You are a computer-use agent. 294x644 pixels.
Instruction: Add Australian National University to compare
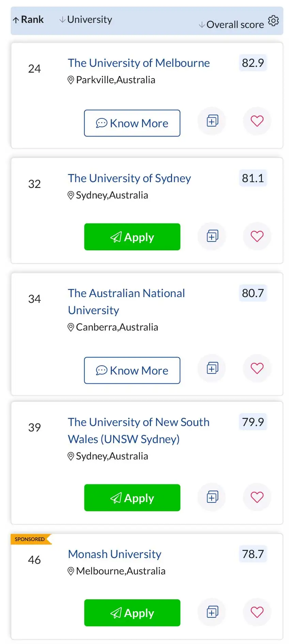click(212, 368)
